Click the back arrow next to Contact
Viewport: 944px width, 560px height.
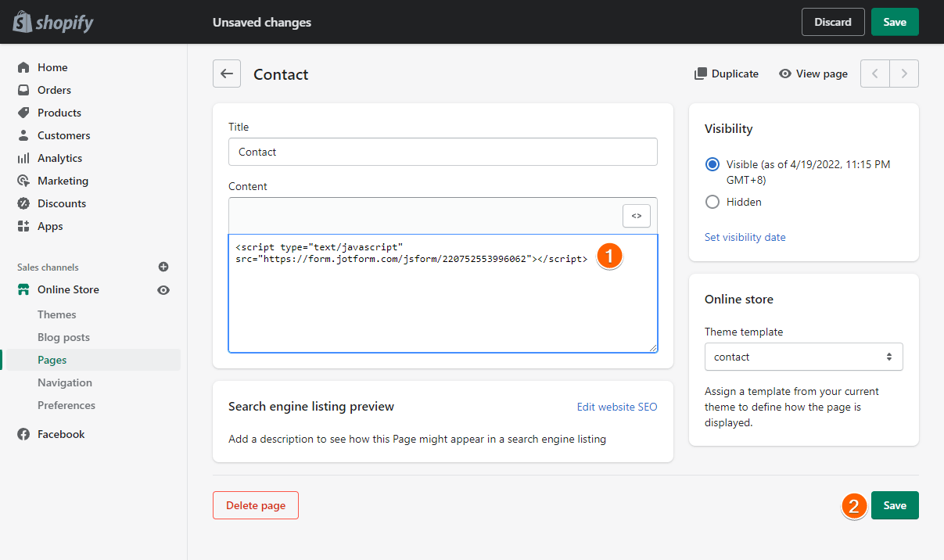[227, 74]
